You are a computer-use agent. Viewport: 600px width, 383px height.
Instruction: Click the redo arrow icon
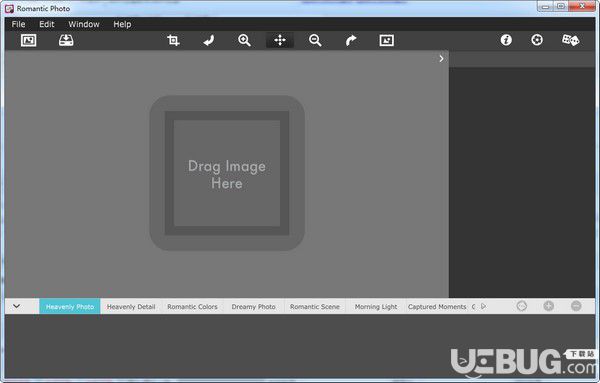click(351, 40)
